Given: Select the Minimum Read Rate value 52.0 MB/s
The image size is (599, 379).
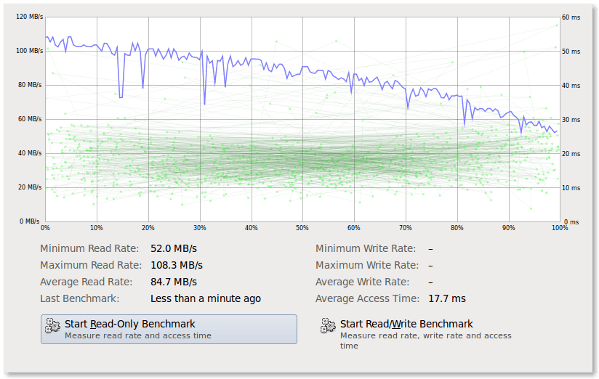Looking at the screenshot, I should pos(173,249).
